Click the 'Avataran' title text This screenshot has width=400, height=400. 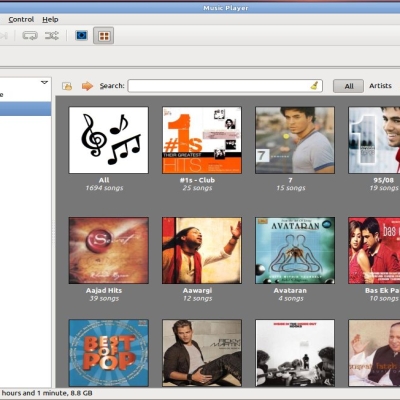(x=290, y=290)
